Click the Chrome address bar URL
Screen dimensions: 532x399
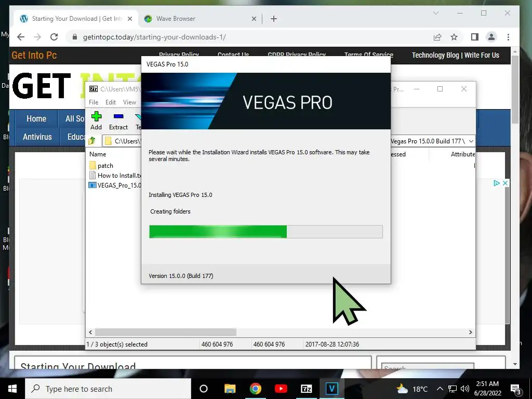pyautogui.click(x=154, y=37)
